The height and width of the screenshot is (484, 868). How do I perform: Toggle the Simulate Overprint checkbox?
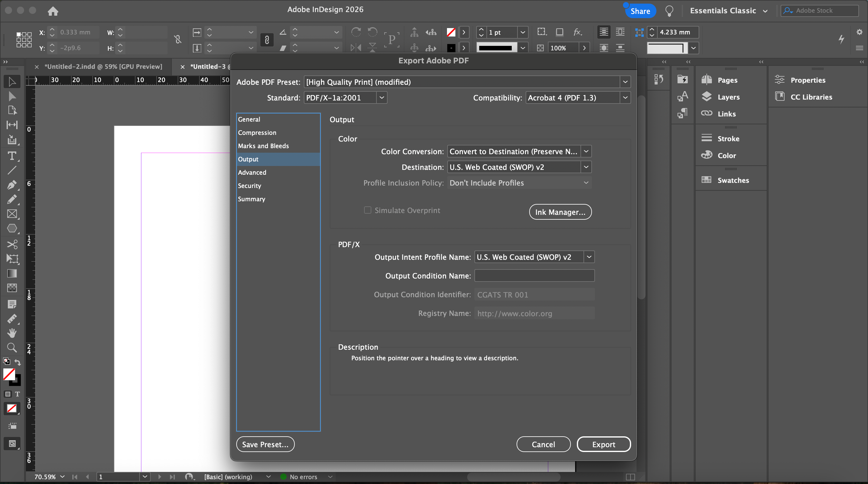tap(368, 210)
